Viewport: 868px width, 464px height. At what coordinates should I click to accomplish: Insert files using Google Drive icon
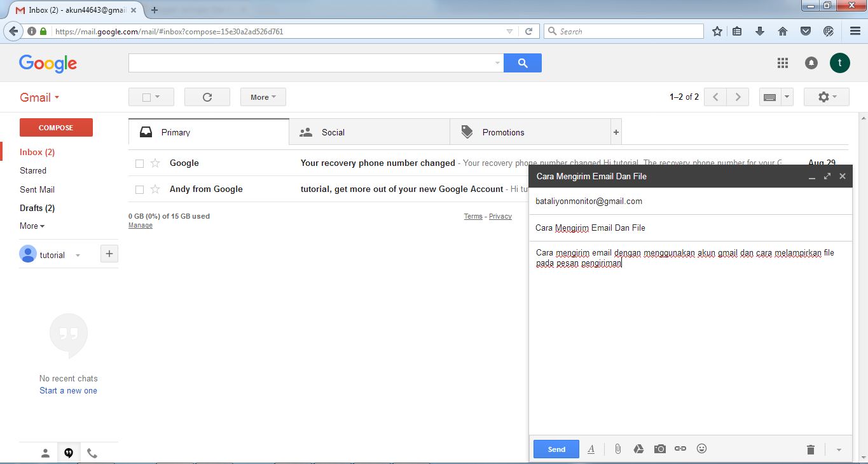[x=638, y=449]
